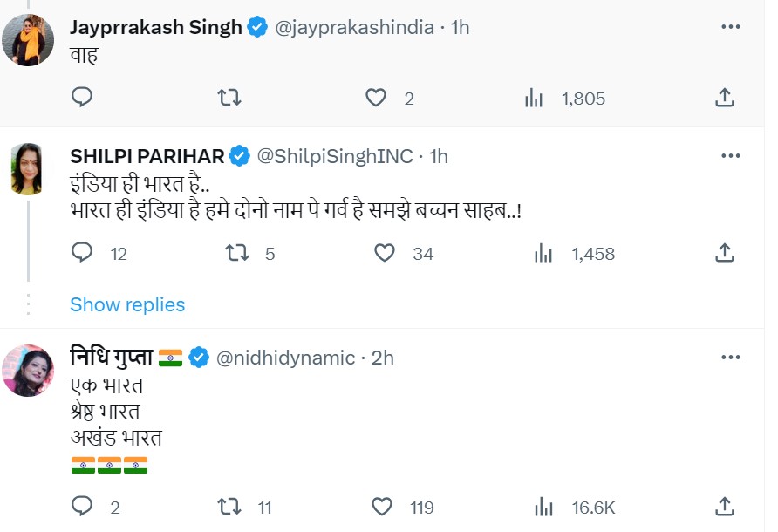Open more options on SHILPI PARIHAR's tweet
The width and height of the screenshot is (778, 532).
click(x=731, y=156)
